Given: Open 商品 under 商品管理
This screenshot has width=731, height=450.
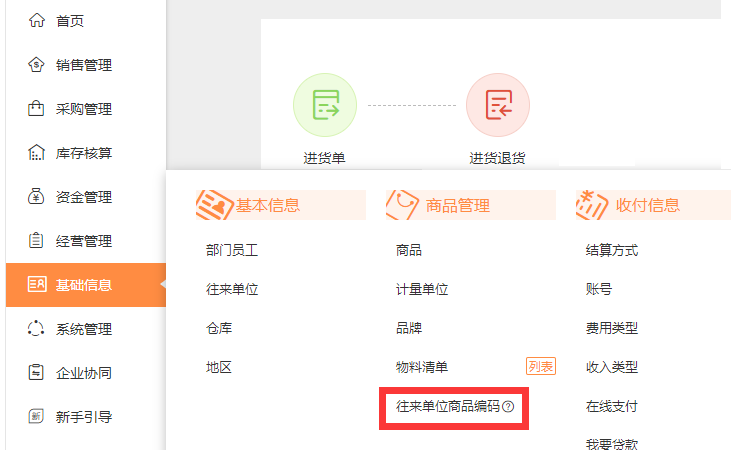Looking at the screenshot, I should point(409,250).
